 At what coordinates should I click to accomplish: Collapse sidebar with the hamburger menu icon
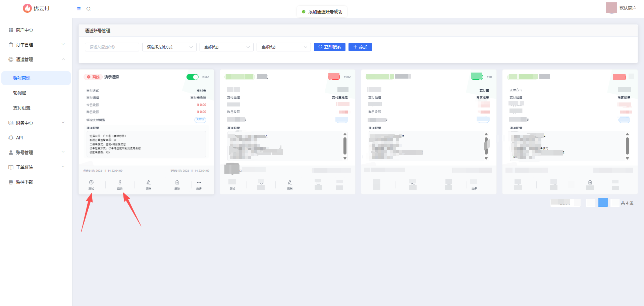click(x=79, y=9)
